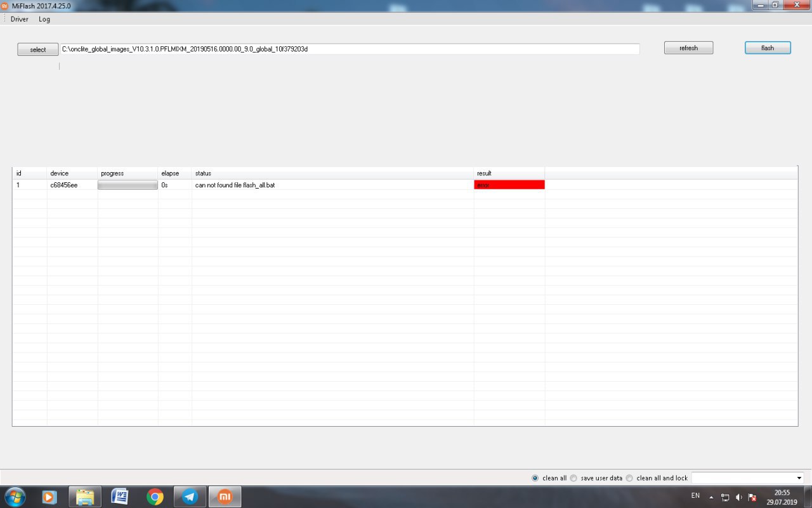The width and height of the screenshot is (812, 508).
Task: Click the refresh button
Action: [x=688, y=48]
